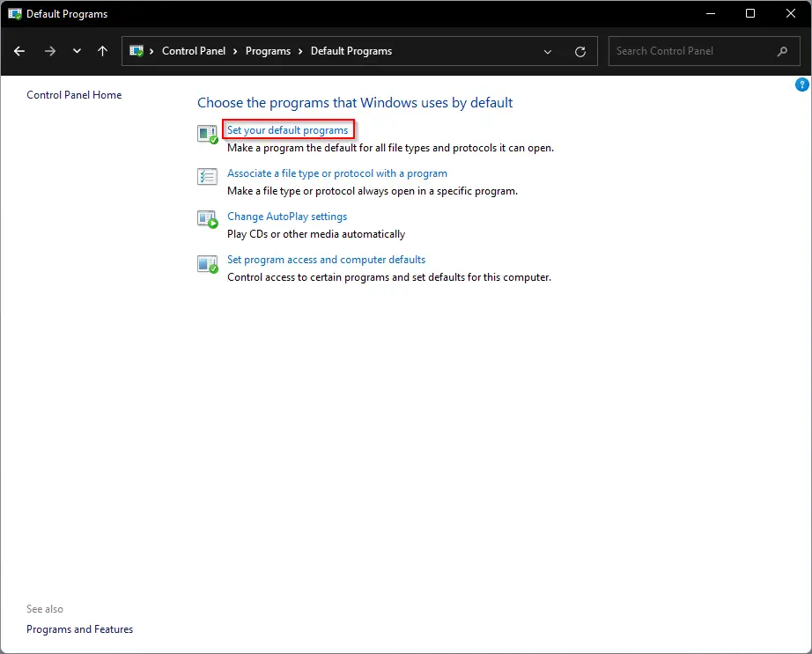Screen dimensions: 812x654
Task: Open Change AutoPlay settings link
Action: (287, 217)
